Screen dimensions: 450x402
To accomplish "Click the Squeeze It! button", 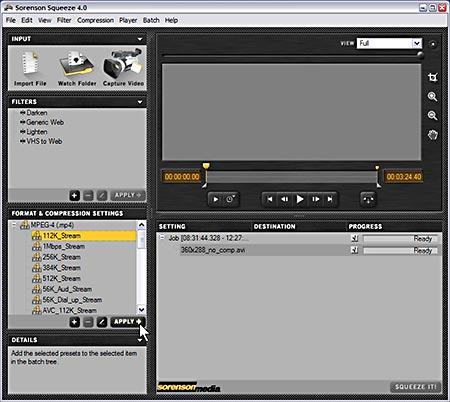I will click(415, 387).
